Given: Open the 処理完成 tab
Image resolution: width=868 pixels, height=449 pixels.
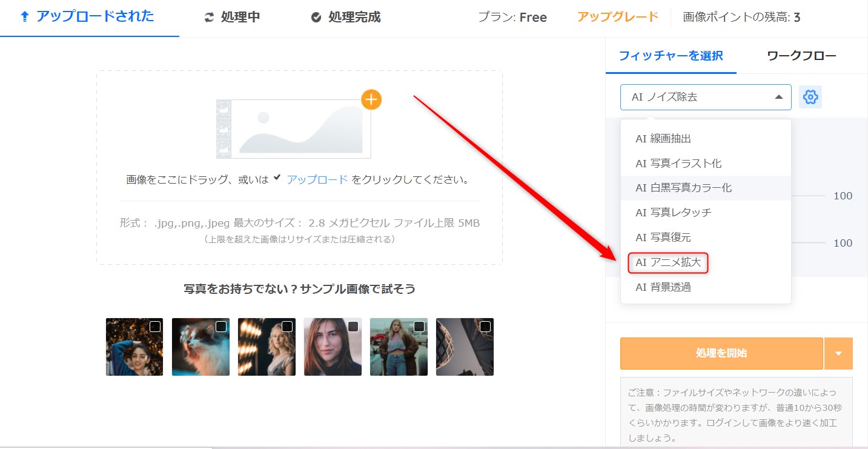Looking at the screenshot, I should [x=346, y=18].
